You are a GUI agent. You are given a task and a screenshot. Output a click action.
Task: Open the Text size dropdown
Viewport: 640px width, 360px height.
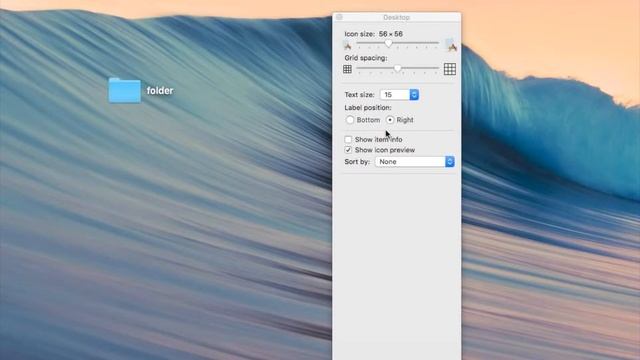coord(399,95)
